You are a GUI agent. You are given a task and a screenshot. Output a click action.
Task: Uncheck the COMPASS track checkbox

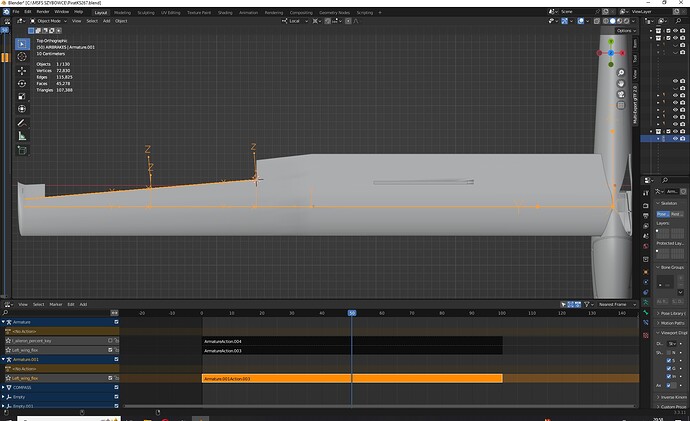(116, 388)
